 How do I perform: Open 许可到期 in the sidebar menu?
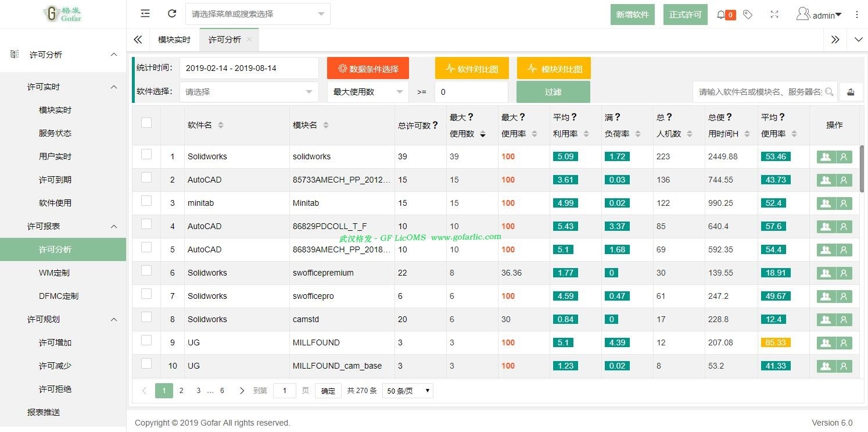pyautogui.click(x=55, y=180)
